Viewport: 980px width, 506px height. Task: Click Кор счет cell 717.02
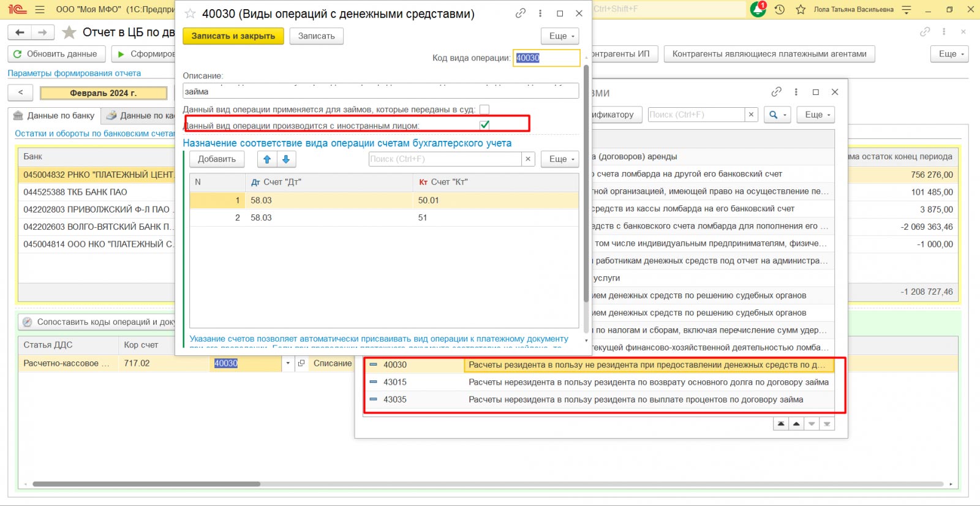164,363
